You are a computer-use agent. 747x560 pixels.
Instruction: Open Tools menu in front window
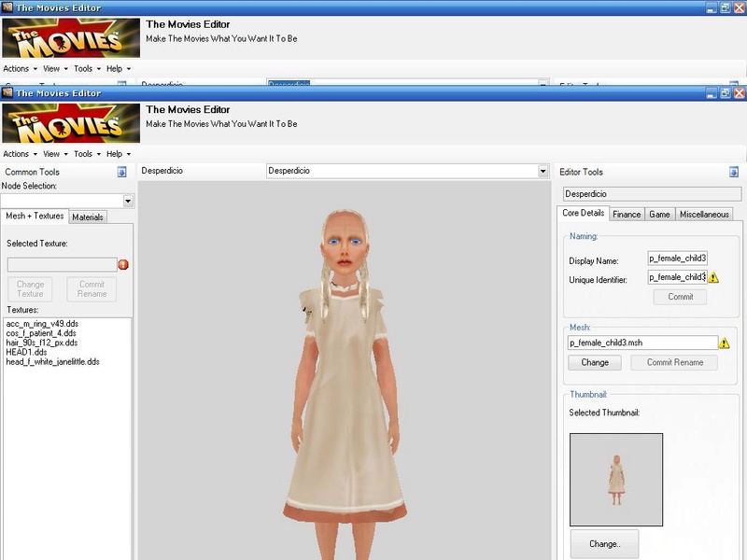point(87,154)
